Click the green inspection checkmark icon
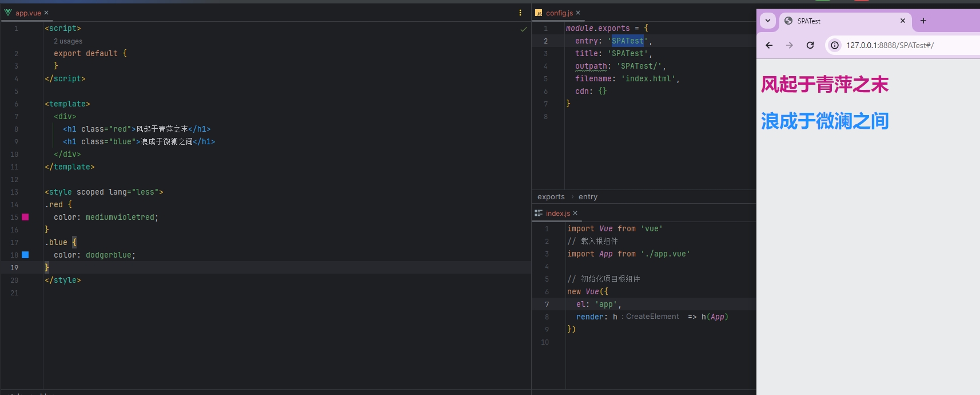This screenshot has width=980, height=395. click(x=523, y=29)
